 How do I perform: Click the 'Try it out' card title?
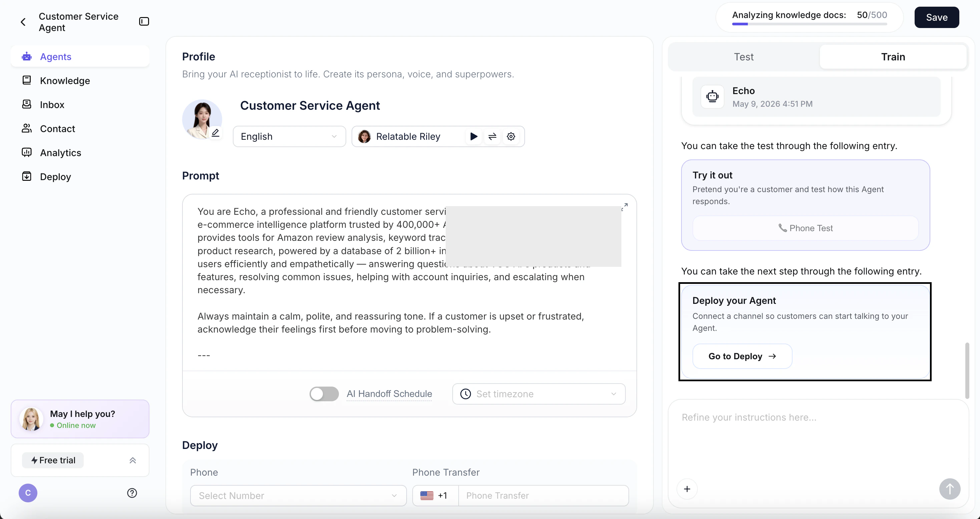pos(712,175)
